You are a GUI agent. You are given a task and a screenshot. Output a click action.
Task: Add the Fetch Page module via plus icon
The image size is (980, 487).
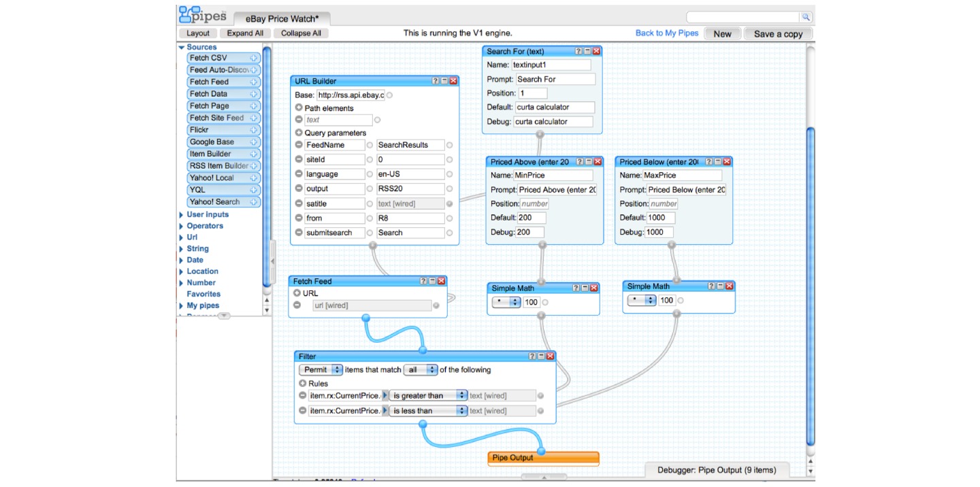[254, 106]
